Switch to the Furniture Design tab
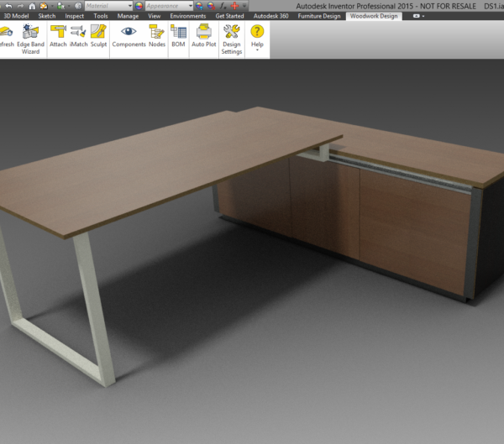This screenshot has height=444, width=504. pos(320,16)
